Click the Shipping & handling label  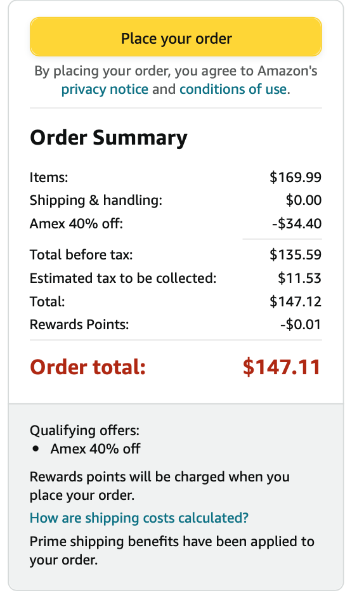tap(96, 200)
